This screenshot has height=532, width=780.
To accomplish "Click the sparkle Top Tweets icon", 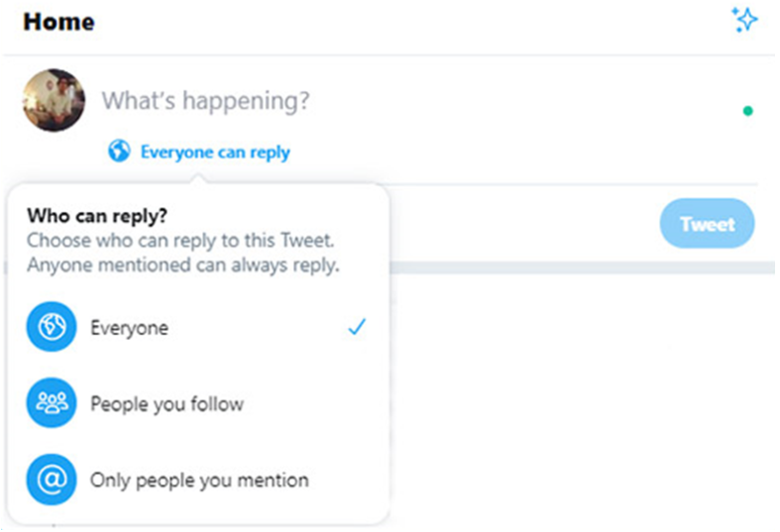I will (743, 21).
